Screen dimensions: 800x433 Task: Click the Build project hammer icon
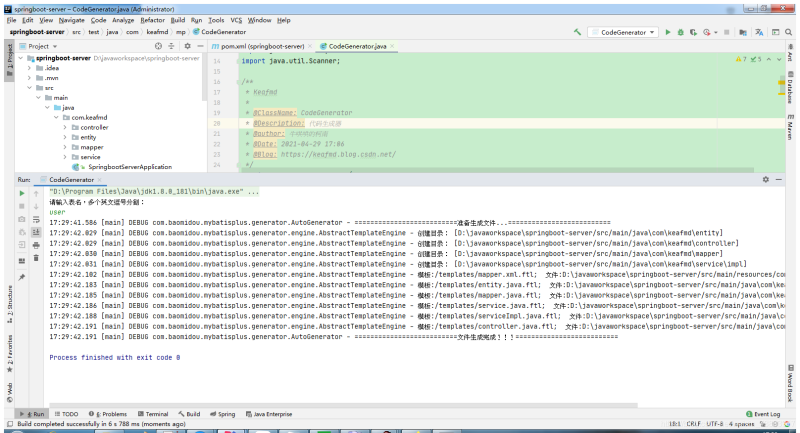pos(578,32)
